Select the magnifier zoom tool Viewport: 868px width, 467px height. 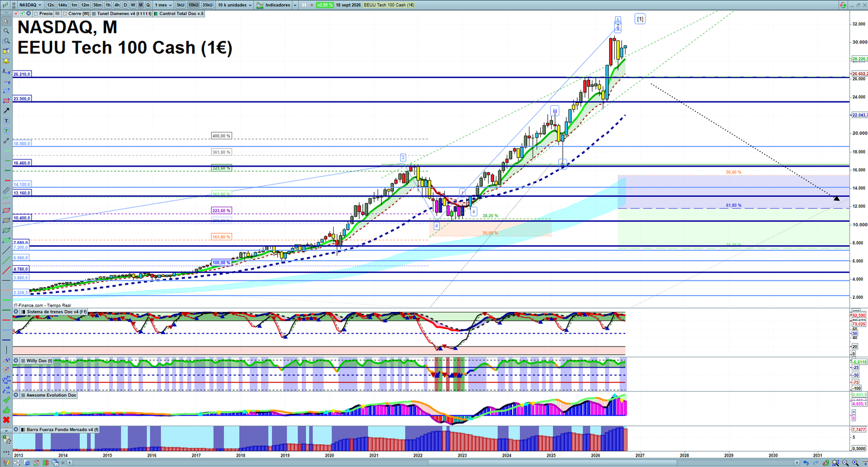pyautogui.click(x=7, y=31)
